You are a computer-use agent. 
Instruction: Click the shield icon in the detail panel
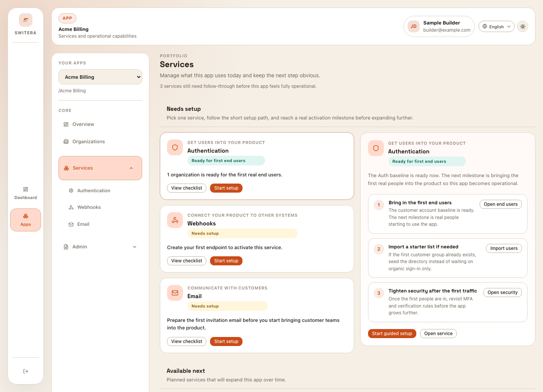coord(376,148)
